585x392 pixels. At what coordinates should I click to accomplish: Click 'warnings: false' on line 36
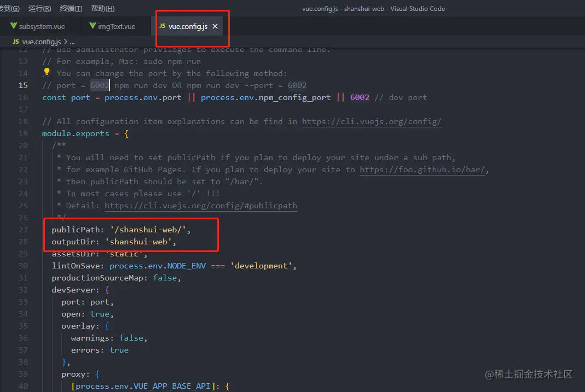[107, 338]
